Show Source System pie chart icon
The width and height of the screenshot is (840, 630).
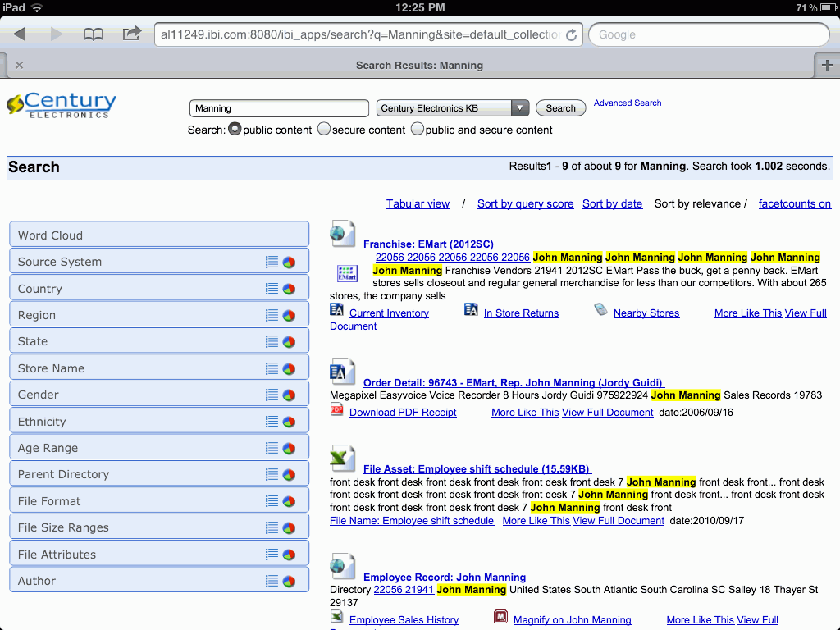tap(290, 262)
